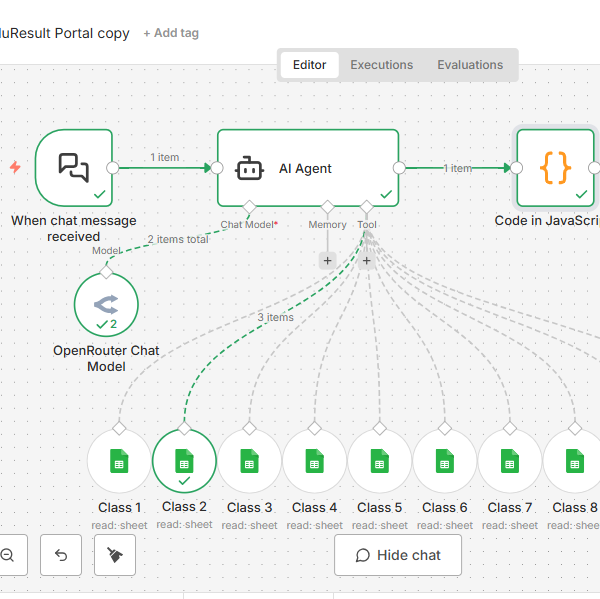The image size is (600, 599).
Task: Click the AI Agent output connector circle
Action: (399, 168)
